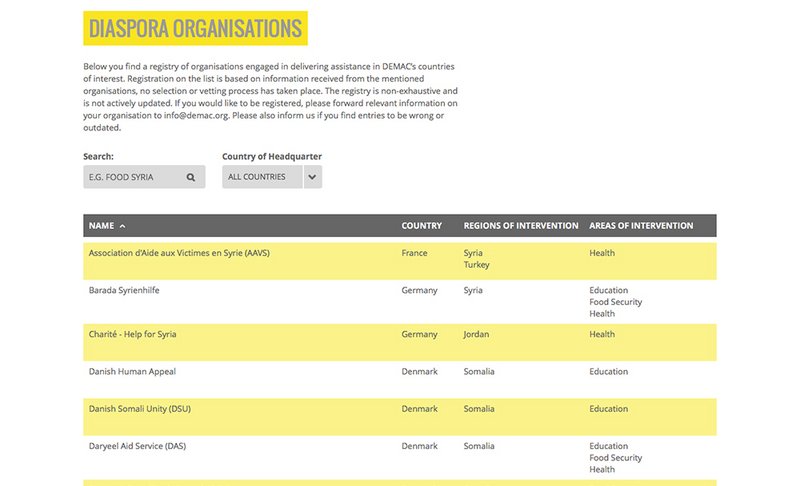Click Turkey in the AAVS row
Screen dimensions: 800x486
477,265
